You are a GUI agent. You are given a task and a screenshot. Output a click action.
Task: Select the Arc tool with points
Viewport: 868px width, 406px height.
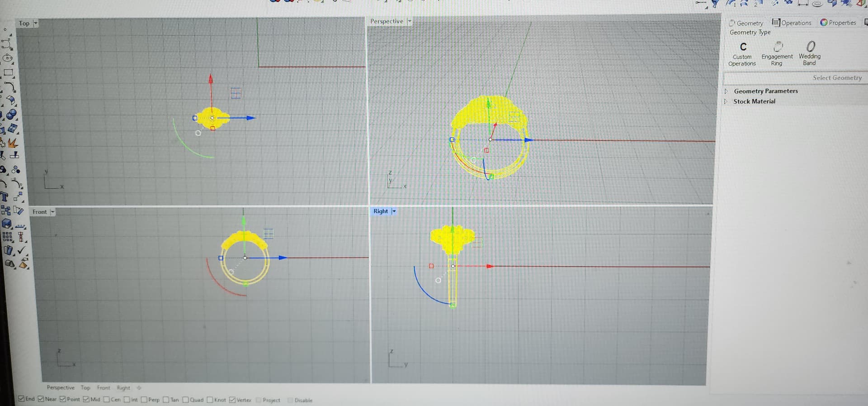(16, 183)
